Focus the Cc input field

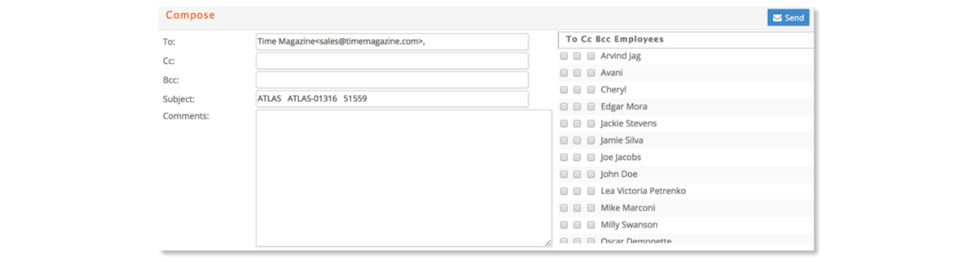click(392, 61)
